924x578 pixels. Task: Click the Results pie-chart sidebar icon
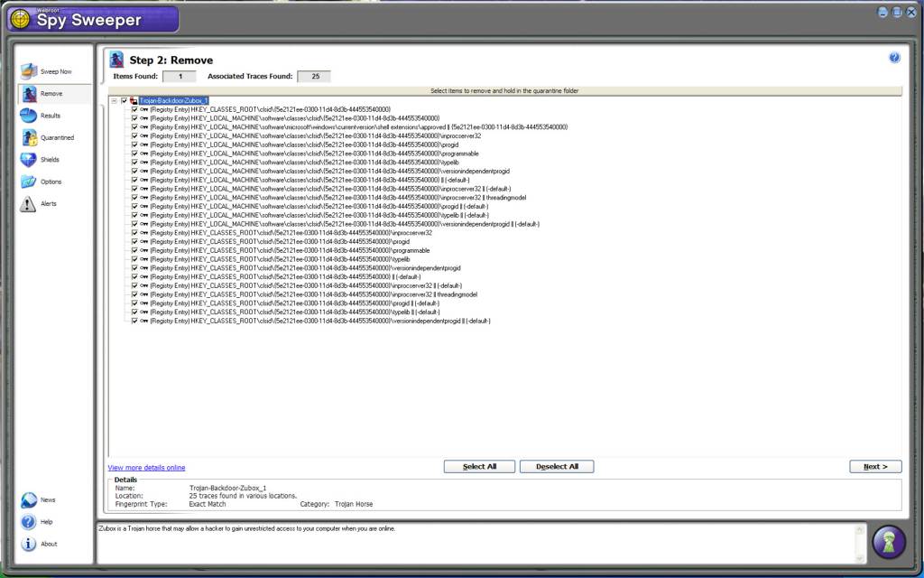tap(28, 116)
